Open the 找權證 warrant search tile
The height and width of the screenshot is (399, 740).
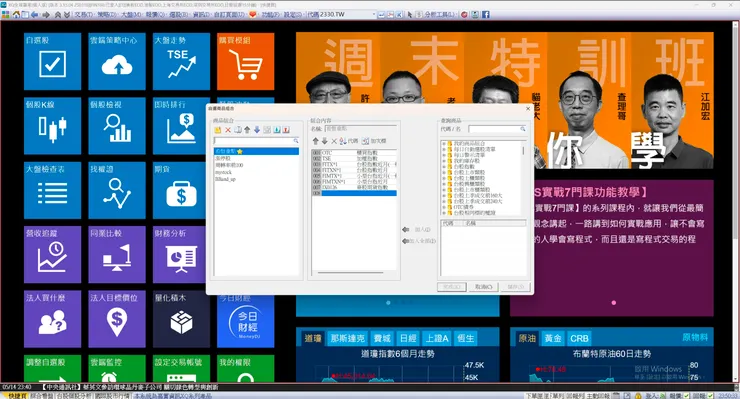coord(117,190)
